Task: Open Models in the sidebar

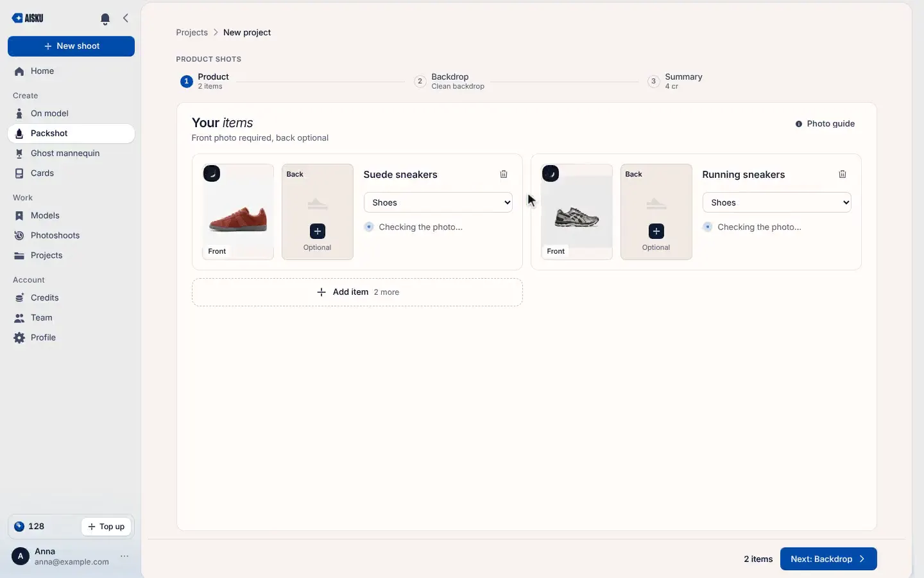Action: (71, 216)
